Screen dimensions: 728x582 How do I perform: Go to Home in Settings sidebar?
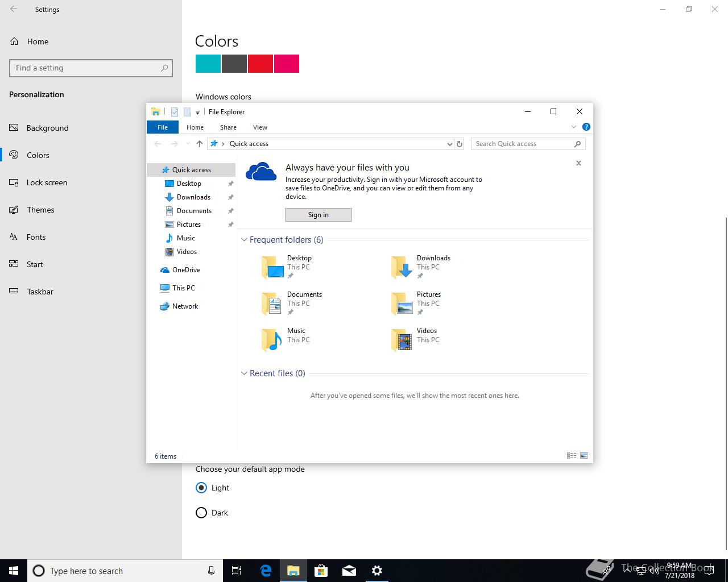tap(91, 41)
